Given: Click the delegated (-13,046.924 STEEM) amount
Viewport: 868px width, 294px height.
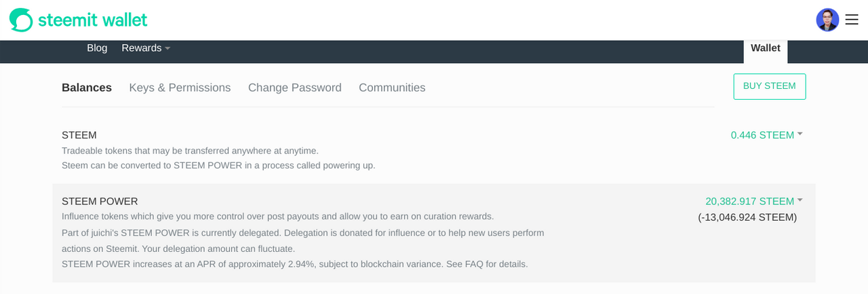Looking at the screenshot, I should (747, 217).
